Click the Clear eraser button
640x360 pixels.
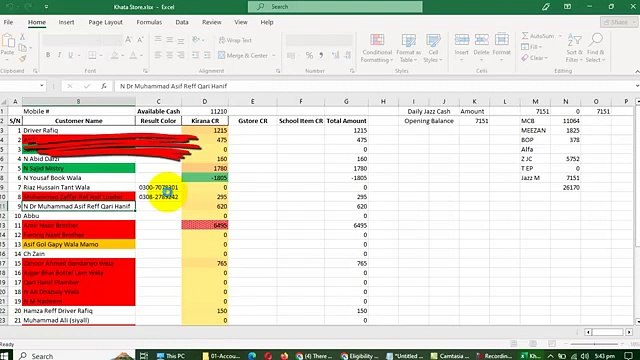tap(533, 58)
